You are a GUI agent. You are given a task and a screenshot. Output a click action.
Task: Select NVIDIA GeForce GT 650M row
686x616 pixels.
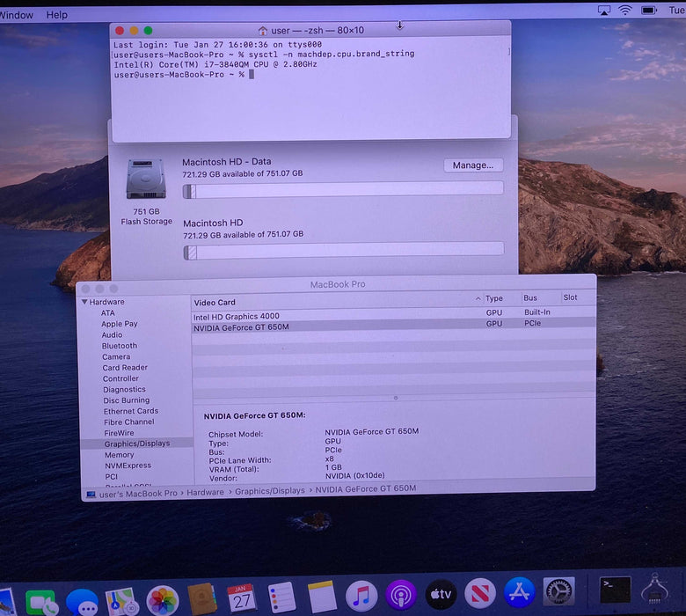click(x=393, y=326)
